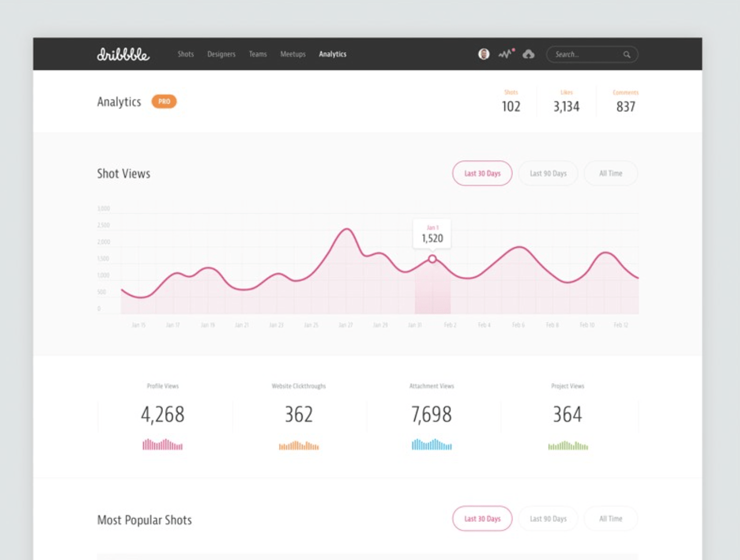Viewport: 740px width, 560px height.
Task: Click the Feb 6 axis label
Action: click(518, 325)
